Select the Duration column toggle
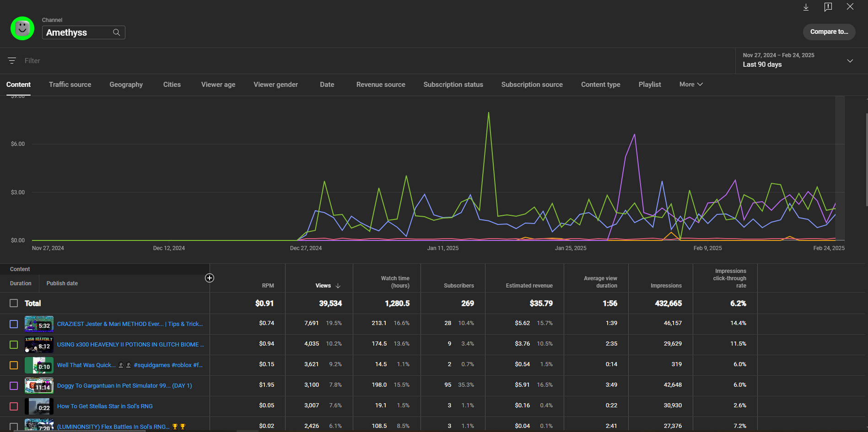Screen dimensions: 868x432 21,283
